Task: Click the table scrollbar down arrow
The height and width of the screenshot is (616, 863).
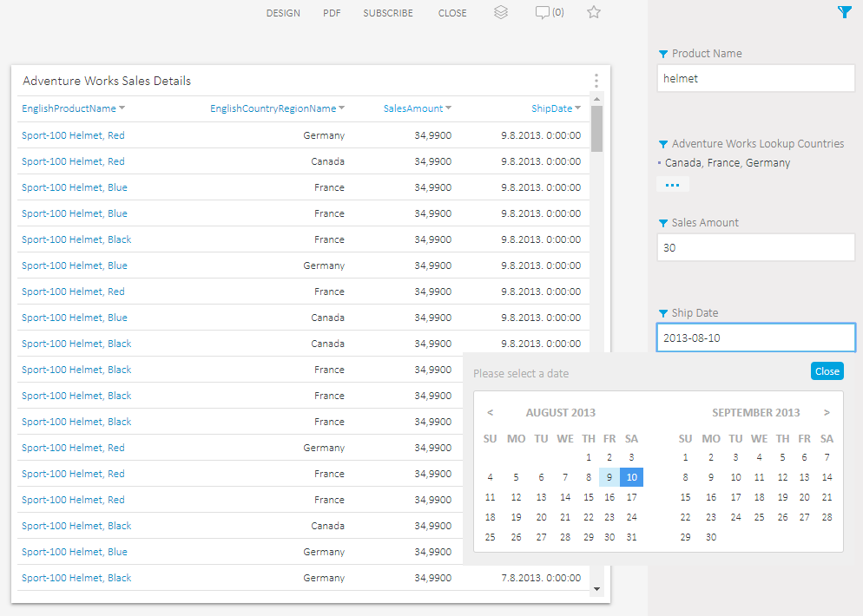Action: (x=596, y=587)
